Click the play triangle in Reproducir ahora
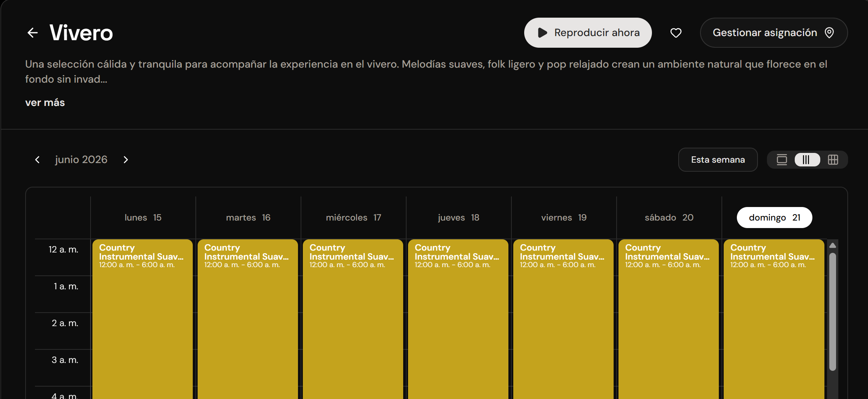868x399 pixels. pyautogui.click(x=542, y=33)
